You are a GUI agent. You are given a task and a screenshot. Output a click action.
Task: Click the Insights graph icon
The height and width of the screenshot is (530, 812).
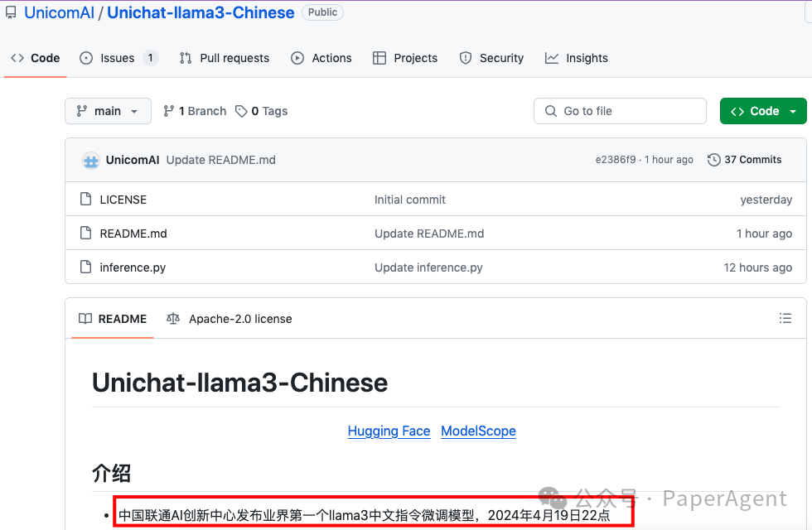point(552,58)
